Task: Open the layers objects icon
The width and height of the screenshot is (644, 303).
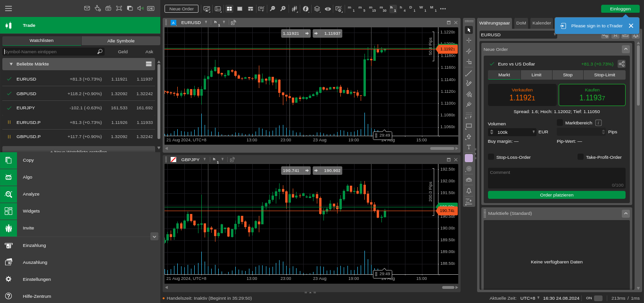Action: click(x=317, y=8)
